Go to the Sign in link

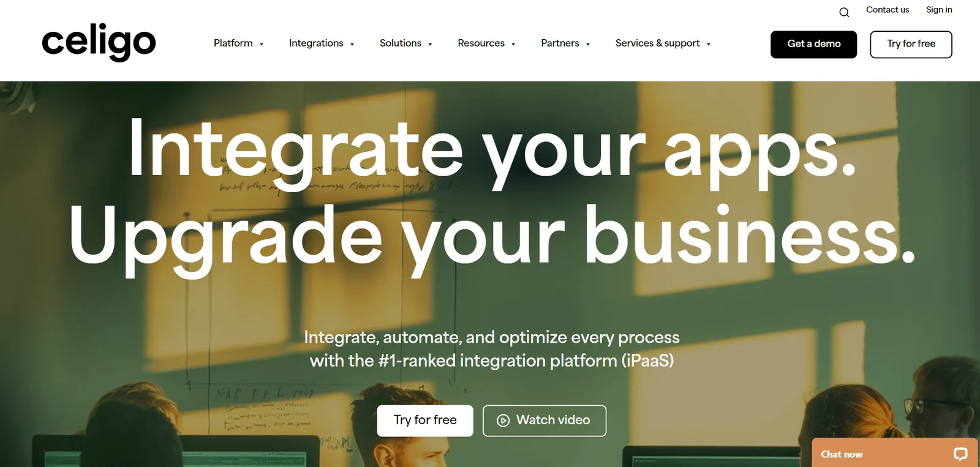pos(939,10)
